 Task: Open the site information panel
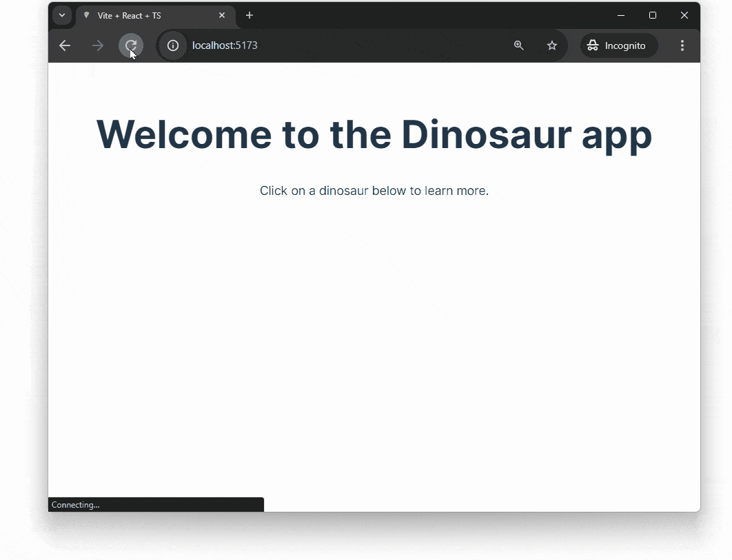pos(172,45)
